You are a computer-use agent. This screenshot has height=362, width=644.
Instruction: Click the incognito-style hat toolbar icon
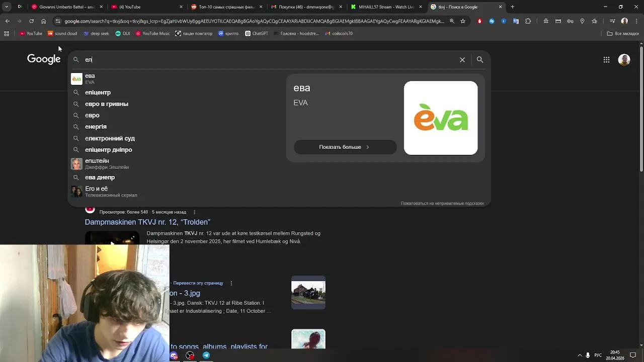click(546, 21)
